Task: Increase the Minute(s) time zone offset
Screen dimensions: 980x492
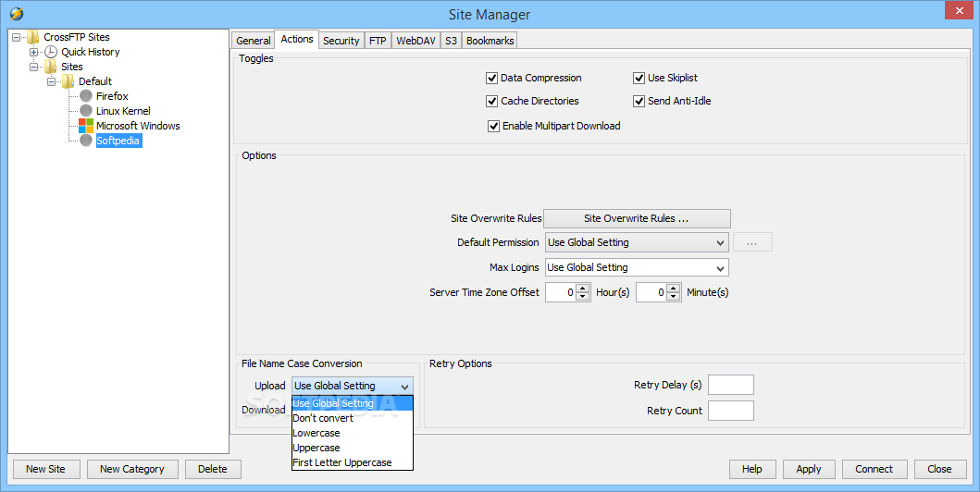Action: pos(674,288)
